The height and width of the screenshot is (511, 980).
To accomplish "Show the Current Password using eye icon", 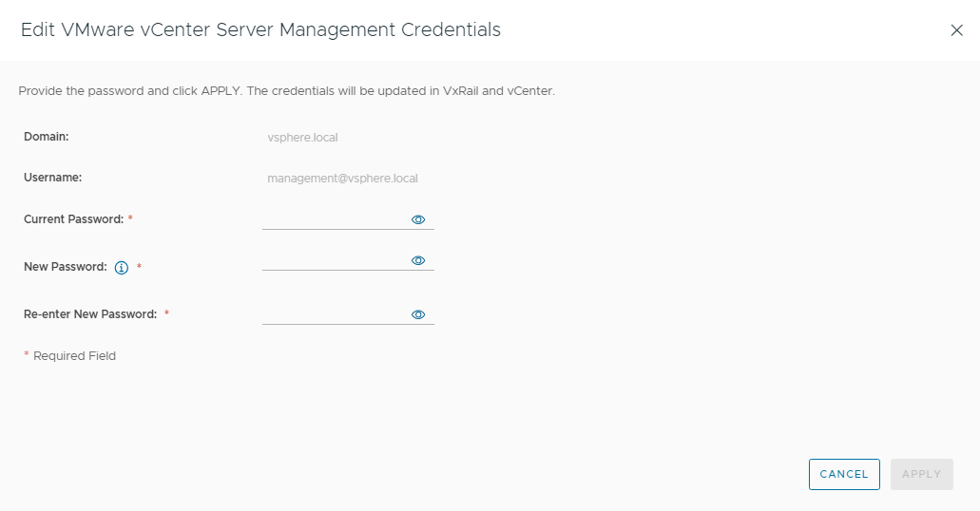I will point(418,219).
